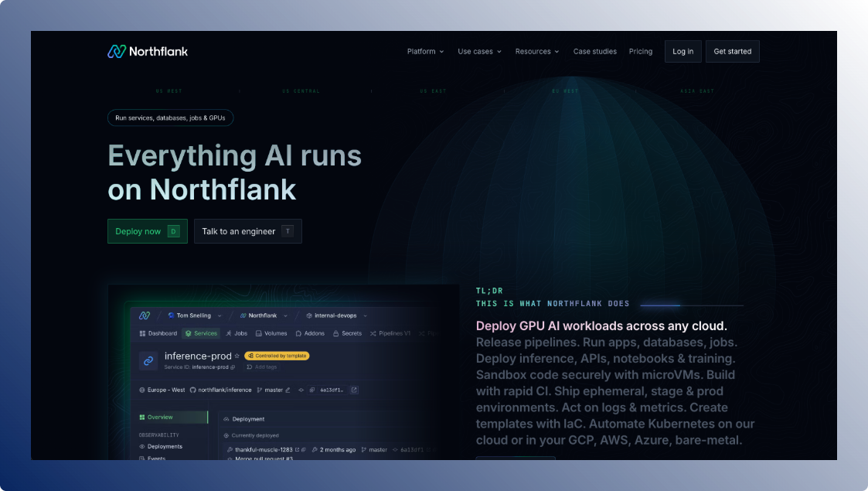This screenshot has width=868, height=491.
Task: Open the Pricing page
Action: click(x=641, y=52)
